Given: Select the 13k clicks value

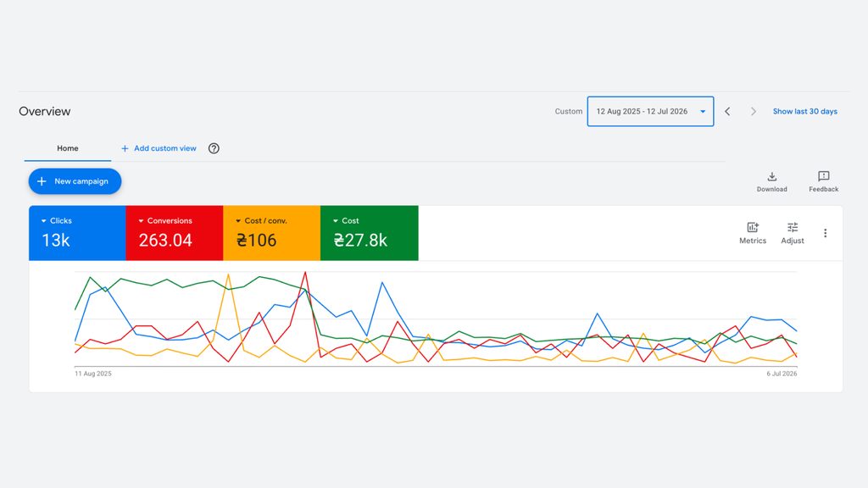Looking at the screenshot, I should [56, 240].
